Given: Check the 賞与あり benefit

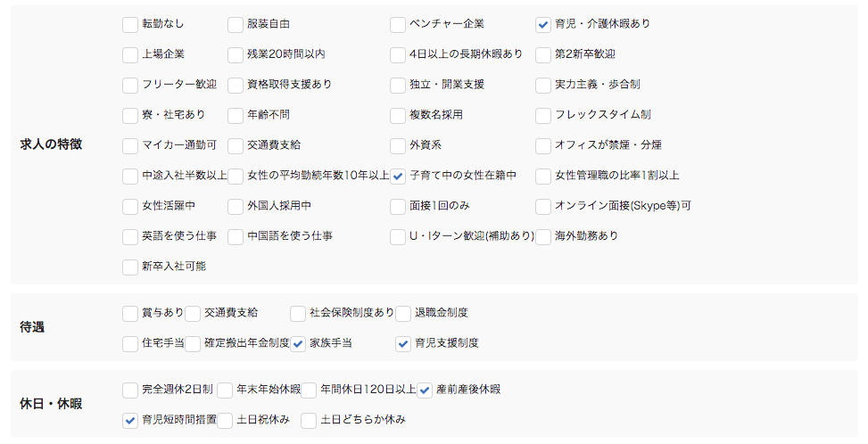Looking at the screenshot, I should click(x=130, y=314).
